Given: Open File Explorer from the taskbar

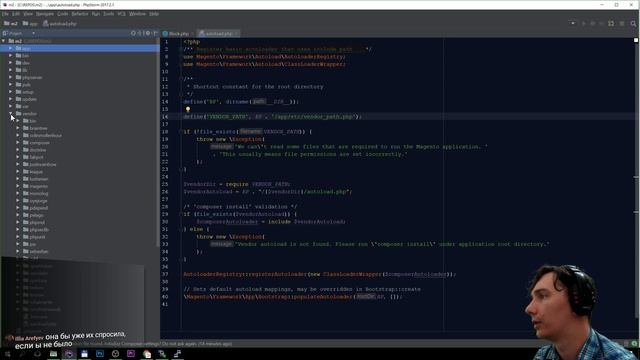Looking at the screenshot, I should (x=53, y=354).
